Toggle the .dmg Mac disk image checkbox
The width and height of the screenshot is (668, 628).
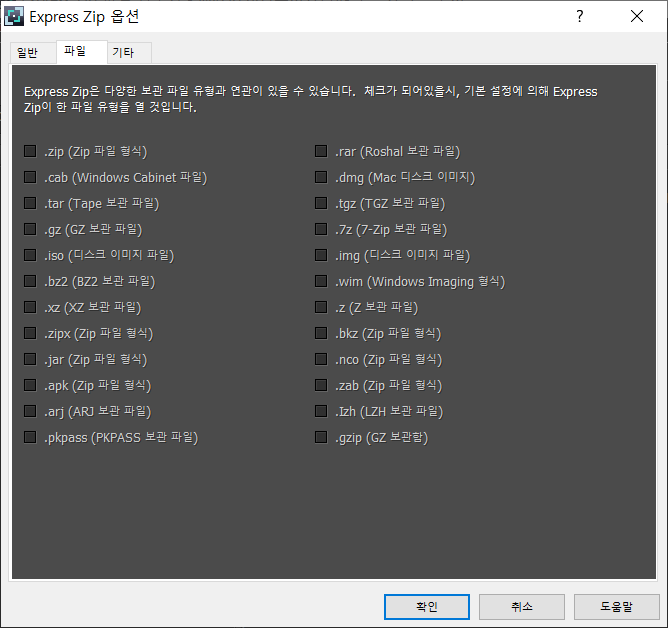click(x=321, y=177)
